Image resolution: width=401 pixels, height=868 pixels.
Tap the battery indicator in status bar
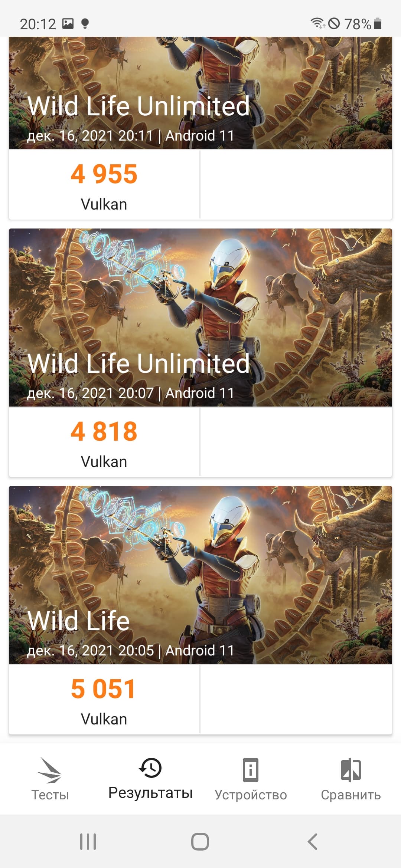click(378, 24)
